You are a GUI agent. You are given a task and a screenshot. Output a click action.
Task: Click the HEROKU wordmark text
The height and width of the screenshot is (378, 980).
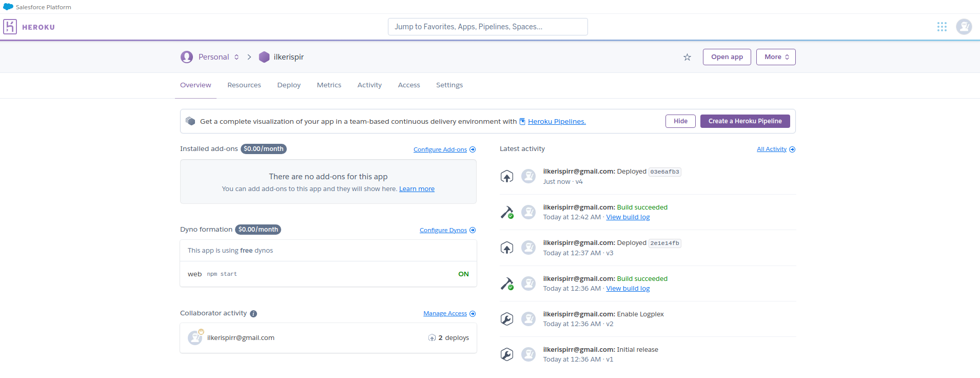click(x=38, y=27)
